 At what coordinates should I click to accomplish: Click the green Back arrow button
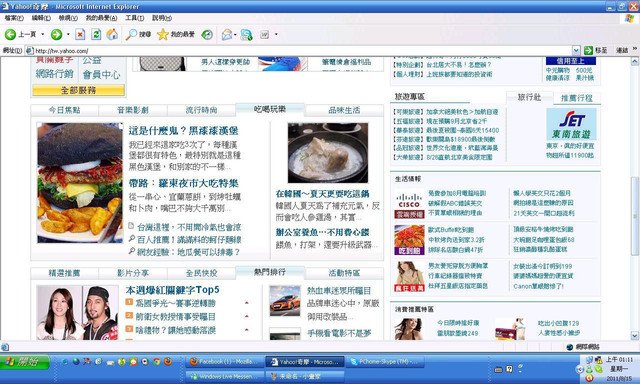[11, 35]
